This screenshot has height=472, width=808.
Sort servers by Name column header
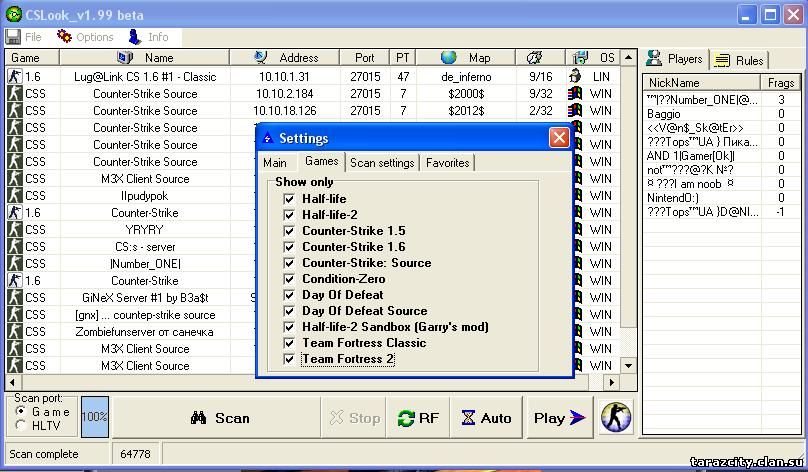coord(144,58)
